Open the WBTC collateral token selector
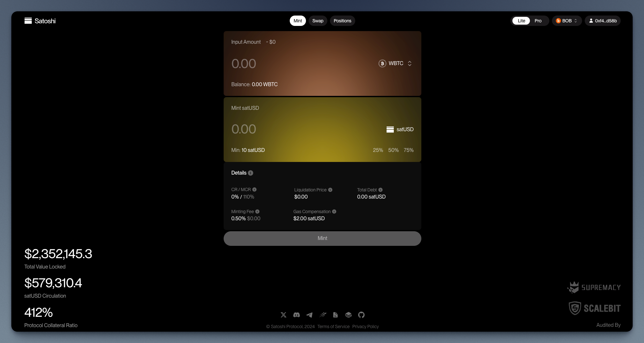 pos(395,63)
